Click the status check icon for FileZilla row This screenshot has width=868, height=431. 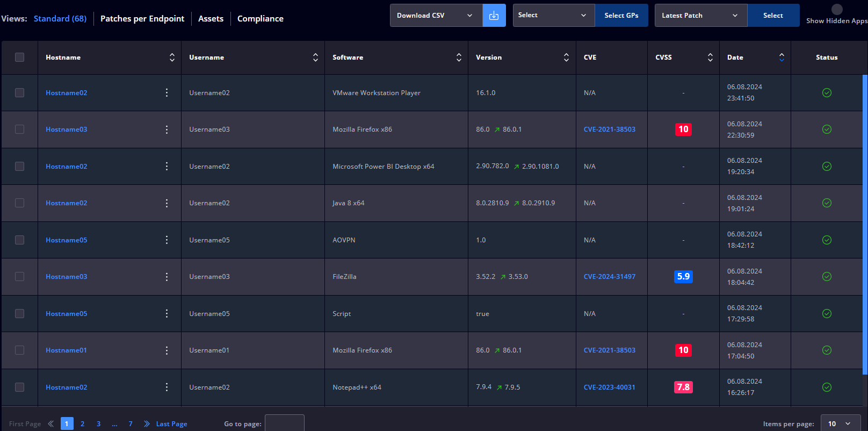coord(827,277)
